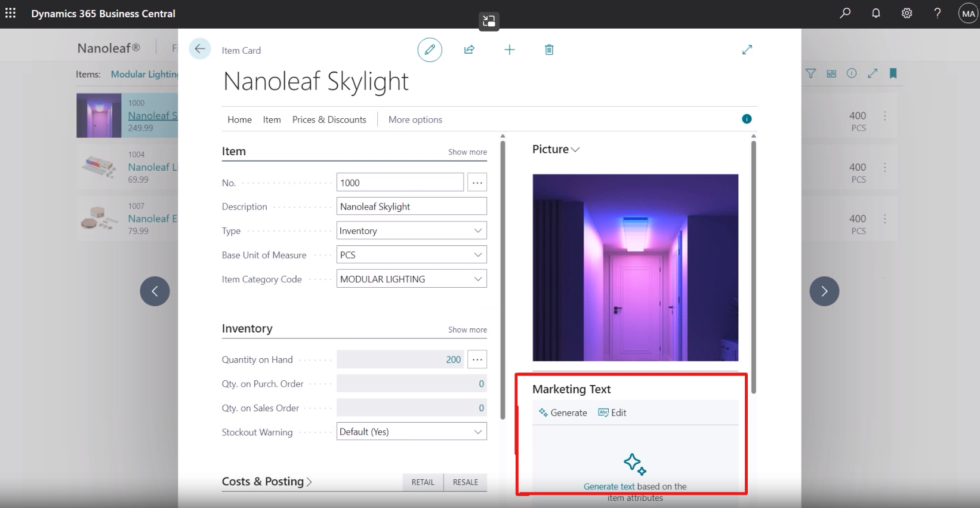Click the pencil edit icon on Item Card
This screenshot has width=980, height=508.
coord(430,50)
